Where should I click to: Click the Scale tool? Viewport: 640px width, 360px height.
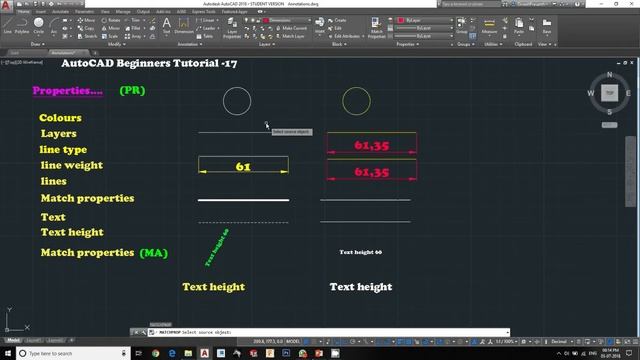coord(110,36)
